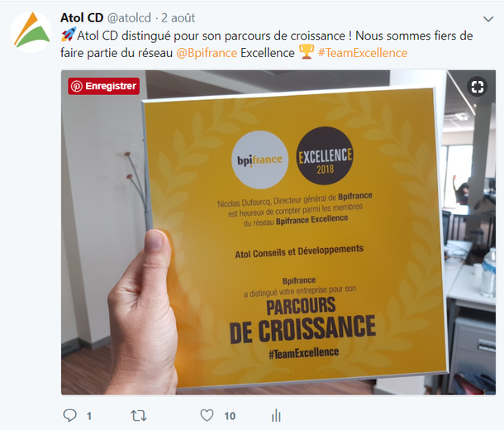This screenshot has height=430, width=504.
Task: Save image with Enregistrer button
Action: tap(103, 86)
